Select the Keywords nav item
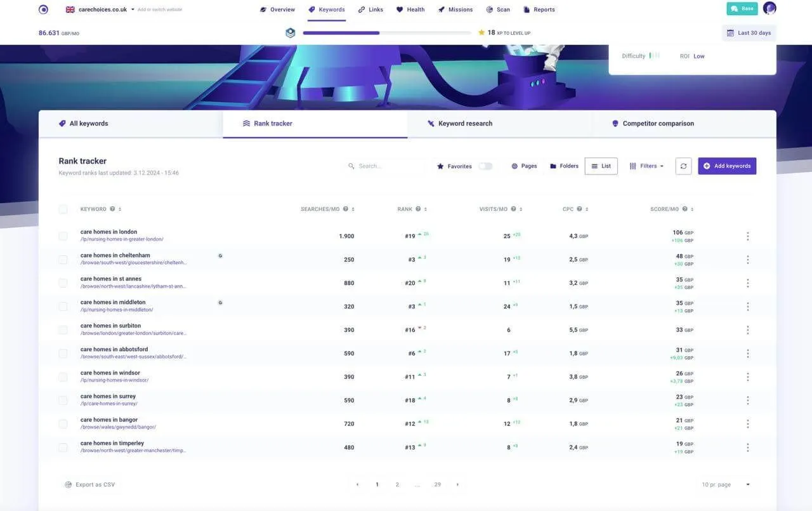This screenshot has width=812, height=511. point(327,10)
